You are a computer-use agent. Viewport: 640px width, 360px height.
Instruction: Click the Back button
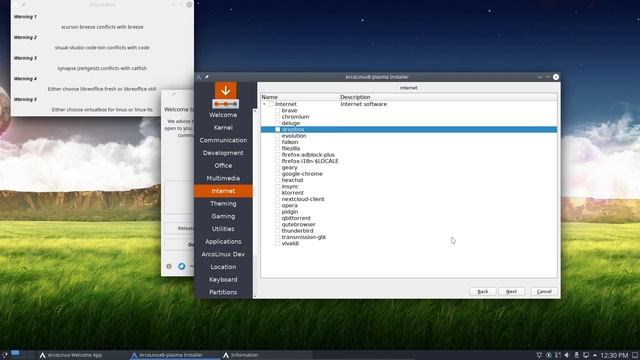482,291
